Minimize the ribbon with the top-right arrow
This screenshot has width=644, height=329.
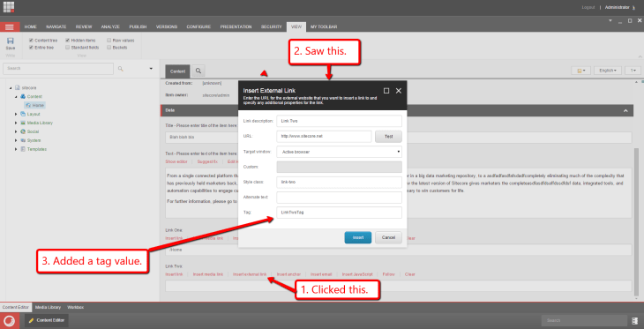click(x=640, y=56)
